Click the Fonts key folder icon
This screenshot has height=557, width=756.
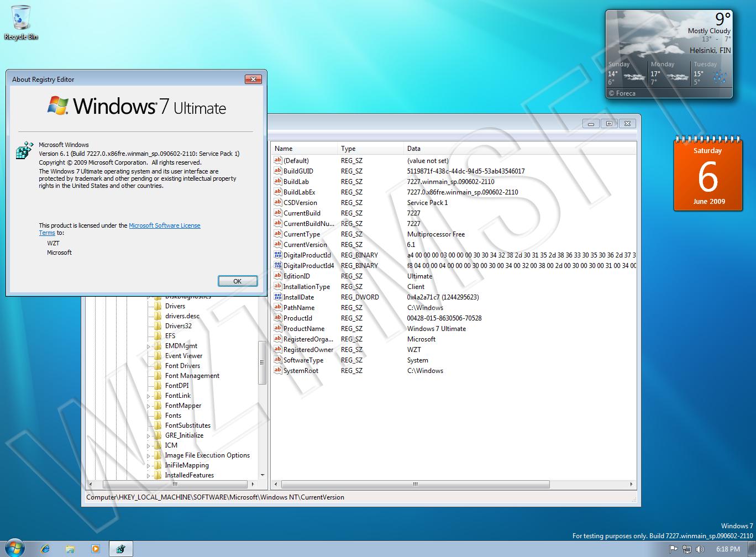[159, 416]
